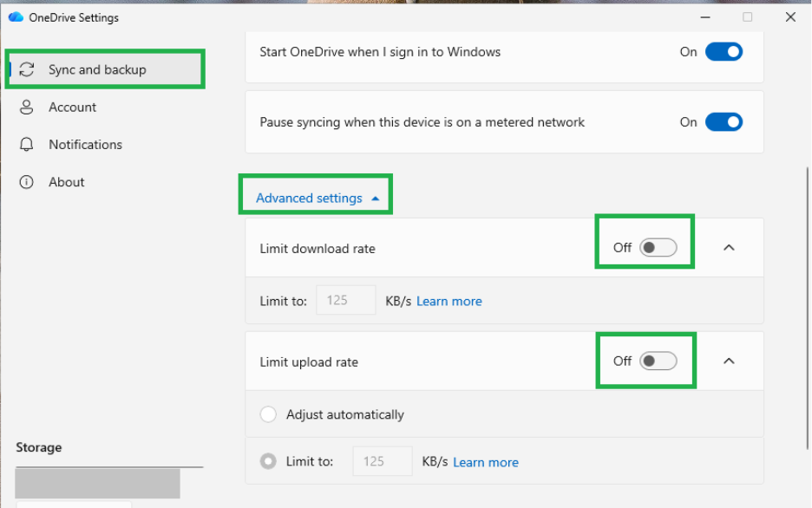812x508 pixels.
Task: Click the About info icon
Action: coord(26,182)
